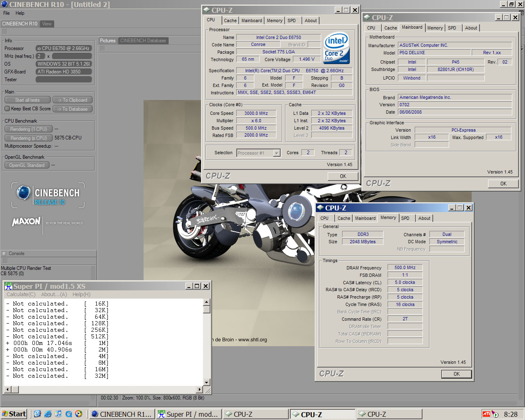Click the To Database button
Viewport: 525px width, 420px height.
pos(73,109)
